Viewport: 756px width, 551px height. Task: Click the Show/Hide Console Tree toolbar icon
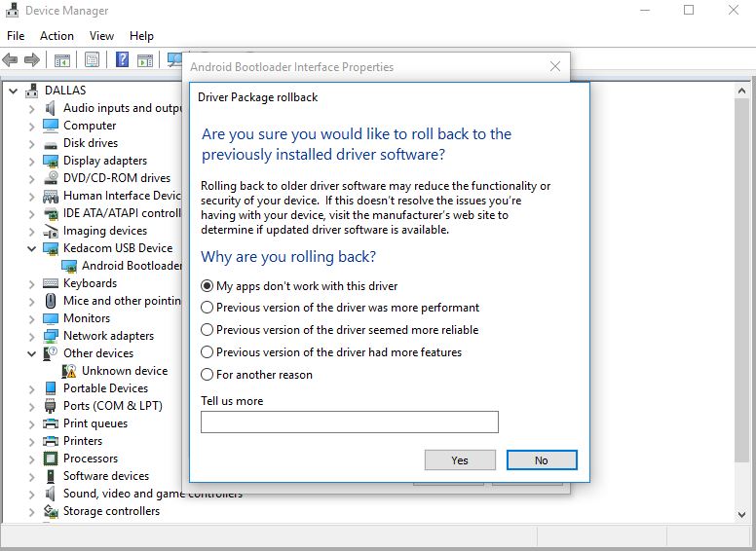62,60
